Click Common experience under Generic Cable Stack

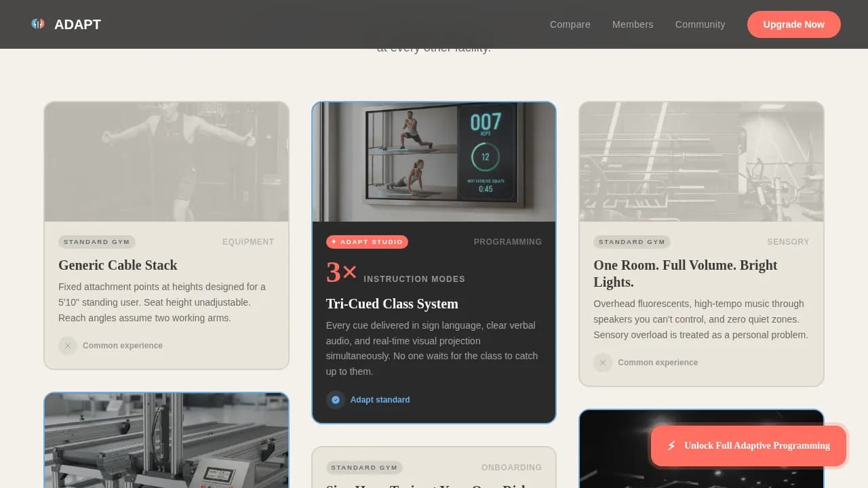click(x=123, y=346)
